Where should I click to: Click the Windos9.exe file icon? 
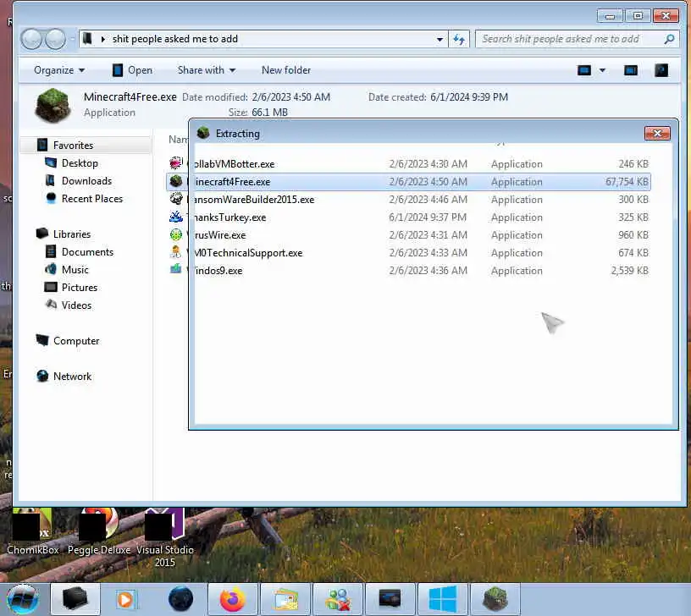point(176,268)
